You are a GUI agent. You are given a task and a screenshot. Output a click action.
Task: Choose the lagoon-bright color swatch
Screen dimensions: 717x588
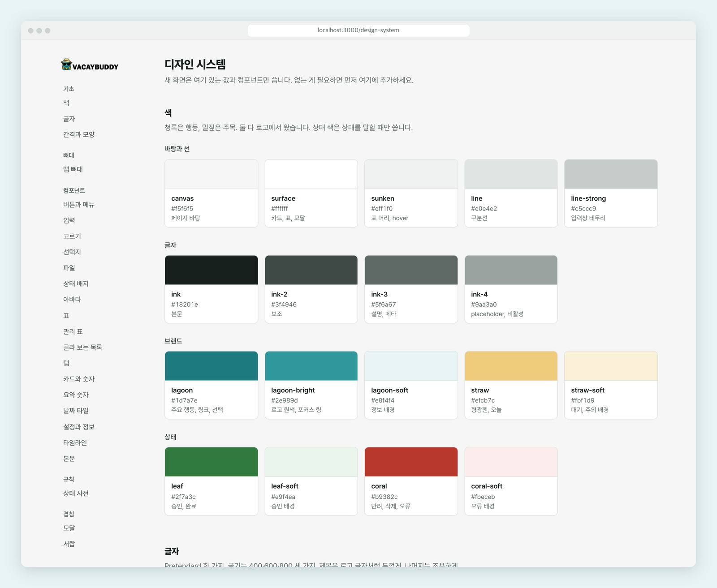click(x=311, y=366)
